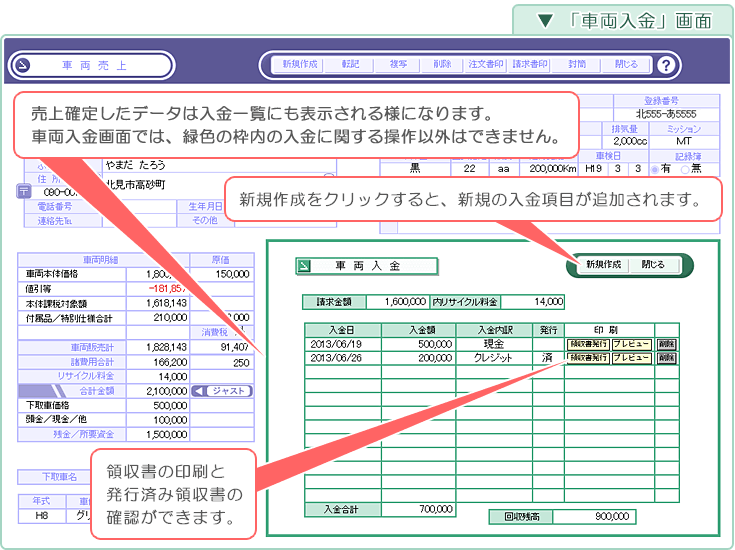This screenshot has height=550, width=735.
Task: Click the 200,000Km mileage field
Action: tap(549, 169)
